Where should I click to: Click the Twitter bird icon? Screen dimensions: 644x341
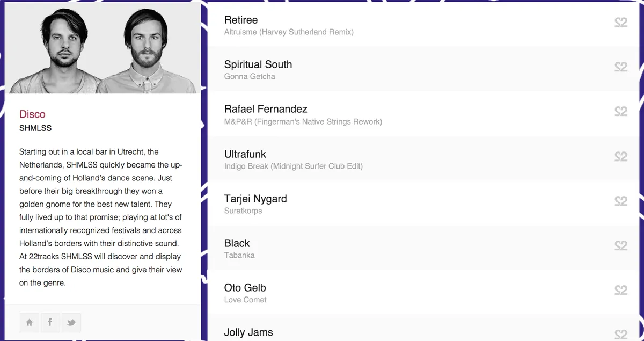tap(71, 323)
